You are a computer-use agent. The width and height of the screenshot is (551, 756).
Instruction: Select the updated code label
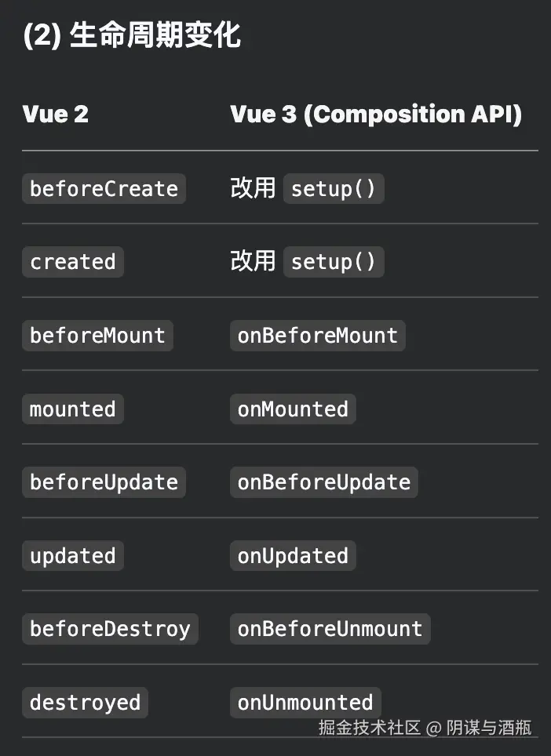[x=72, y=556]
